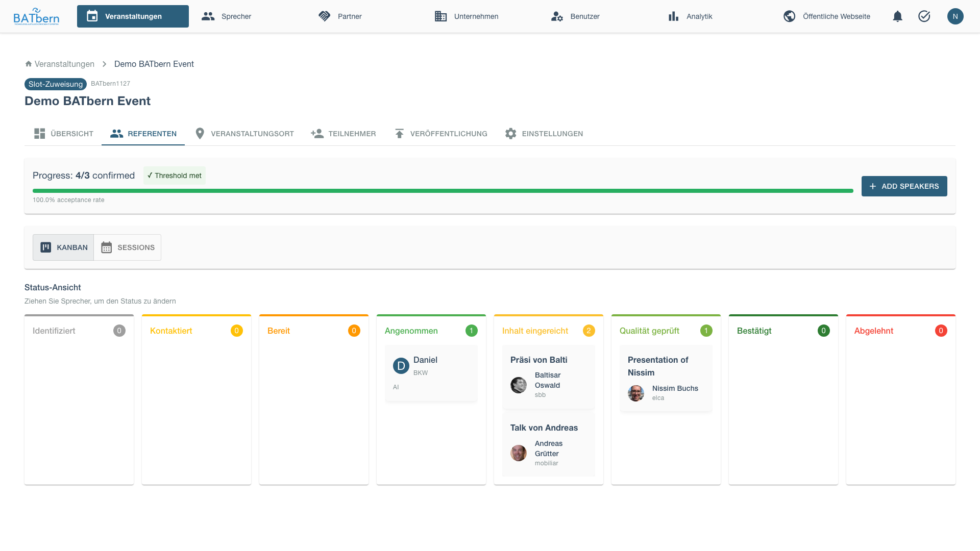This screenshot has height=551, width=980.
Task: Open the Präsi von Balti card
Action: point(549,377)
